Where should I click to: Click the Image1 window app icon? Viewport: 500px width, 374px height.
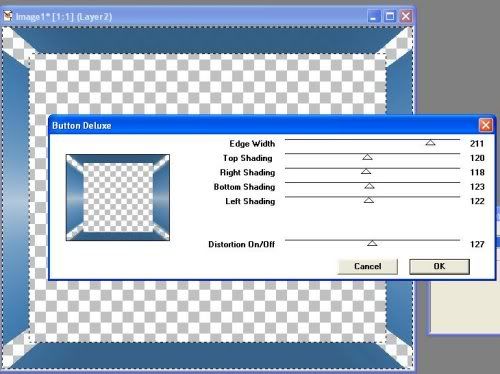pyautogui.click(x=8, y=16)
